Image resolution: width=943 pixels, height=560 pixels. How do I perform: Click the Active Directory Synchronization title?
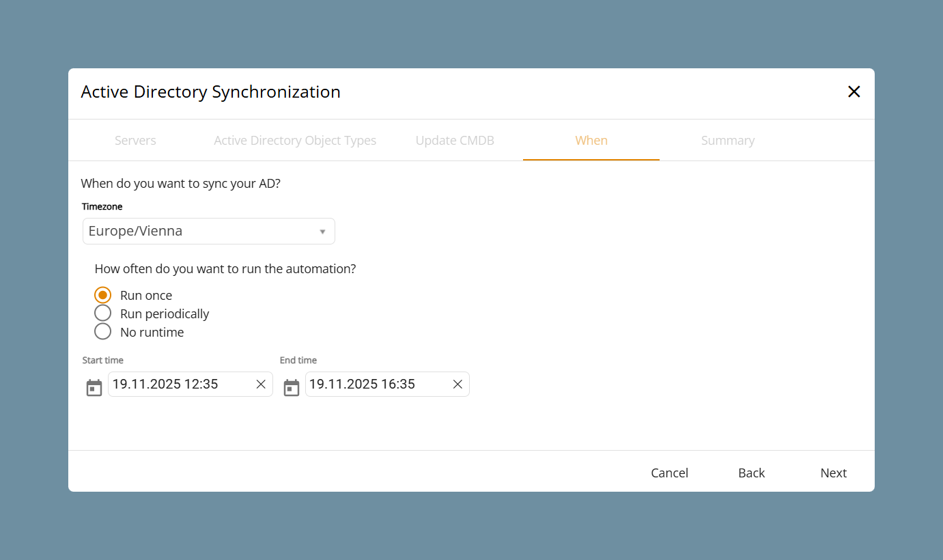210,92
